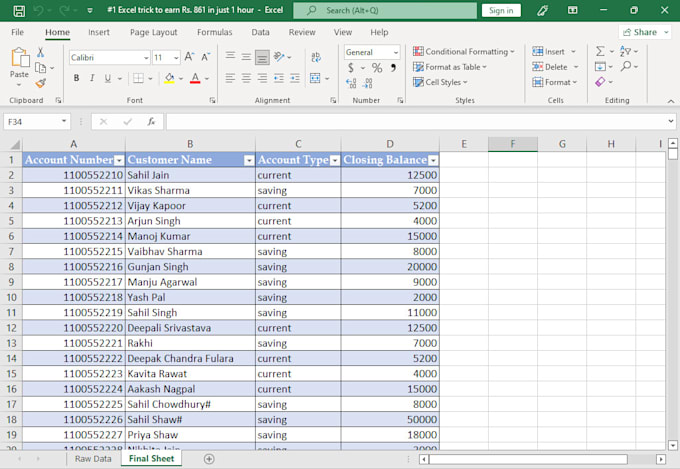Apply Percent Style format
The width and height of the screenshot is (680, 469).
[377, 68]
